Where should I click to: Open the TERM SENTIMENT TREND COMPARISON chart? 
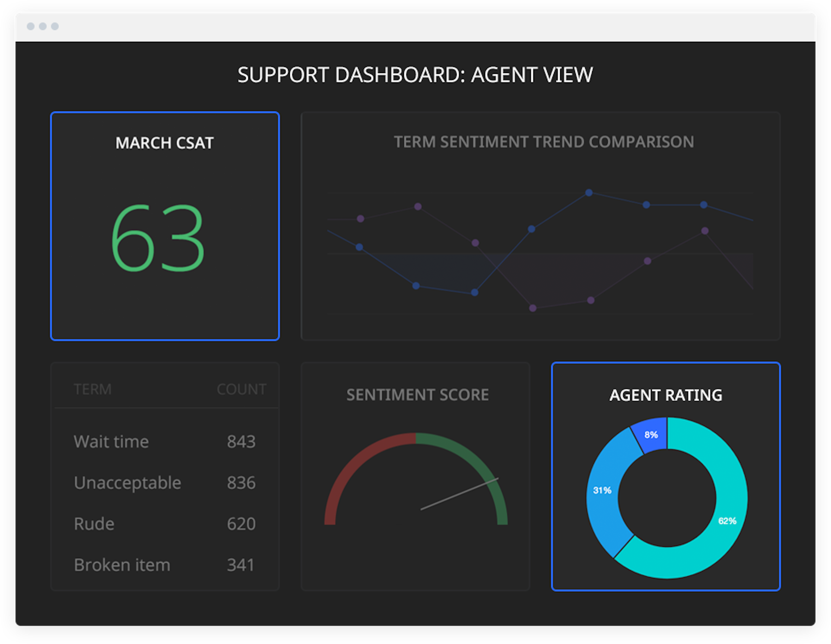click(x=543, y=142)
